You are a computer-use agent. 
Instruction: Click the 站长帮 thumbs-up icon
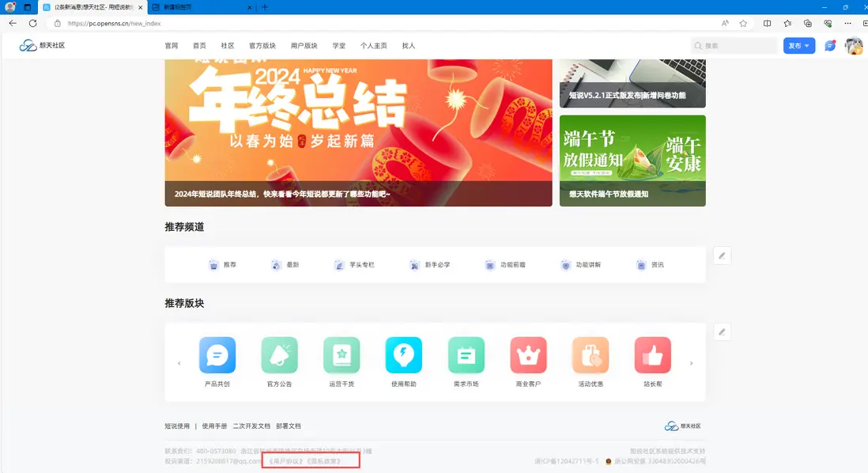pos(652,356)
